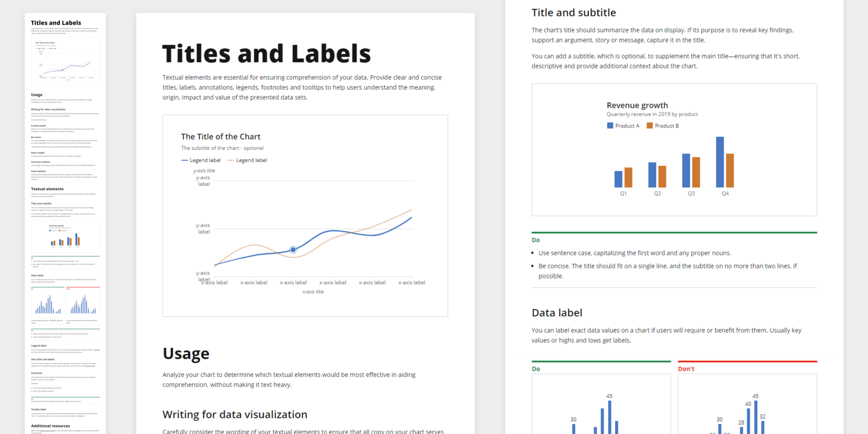Click the sidebar thumbnail of the line chart

click(x=65, y=61)
